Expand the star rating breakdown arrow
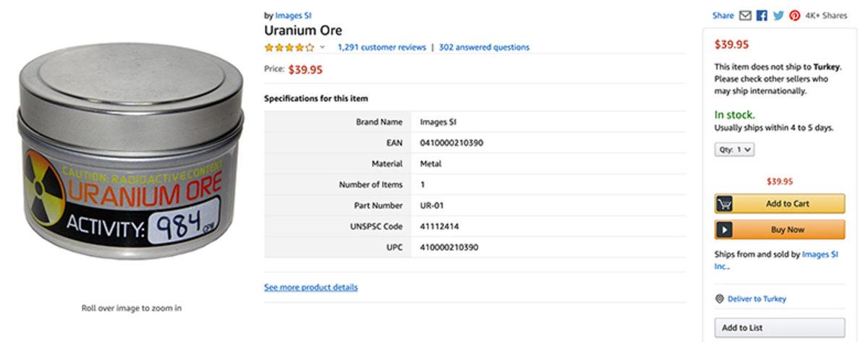This screenshot has height=342, width=868. coord(322,48)
